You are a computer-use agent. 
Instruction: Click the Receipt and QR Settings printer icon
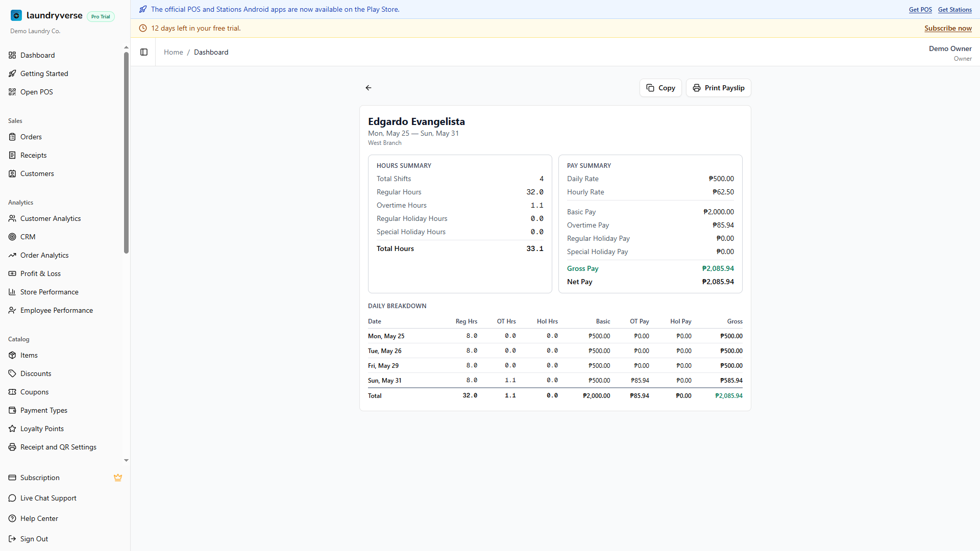click(12, 447)
